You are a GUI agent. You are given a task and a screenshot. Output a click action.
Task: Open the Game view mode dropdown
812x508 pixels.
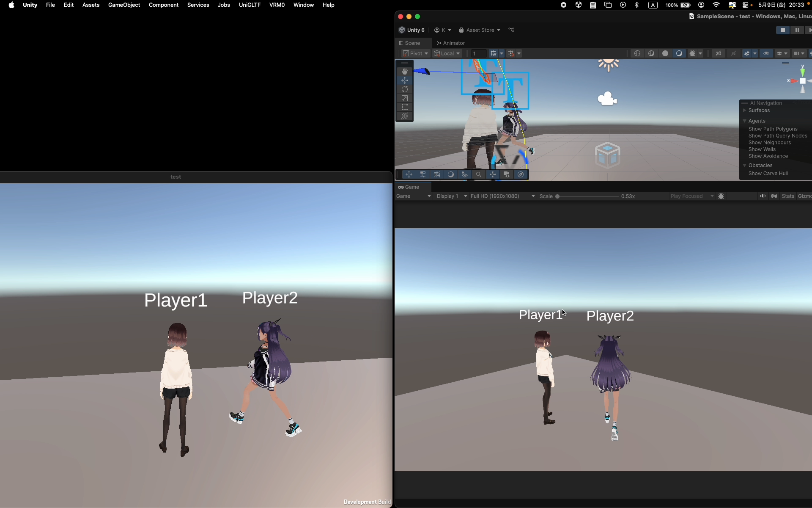click(414, 196)
